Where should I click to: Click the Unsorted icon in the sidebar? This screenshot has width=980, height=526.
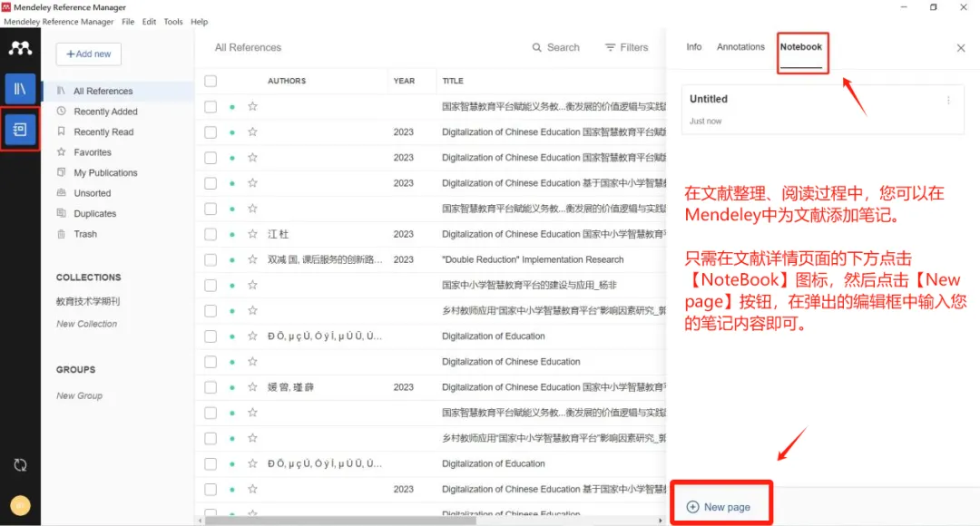[x=62, y=193]
